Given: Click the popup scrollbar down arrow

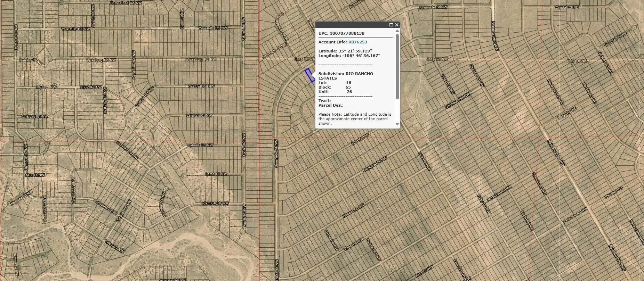Looking at the screenshot, I should pos(397,124).
